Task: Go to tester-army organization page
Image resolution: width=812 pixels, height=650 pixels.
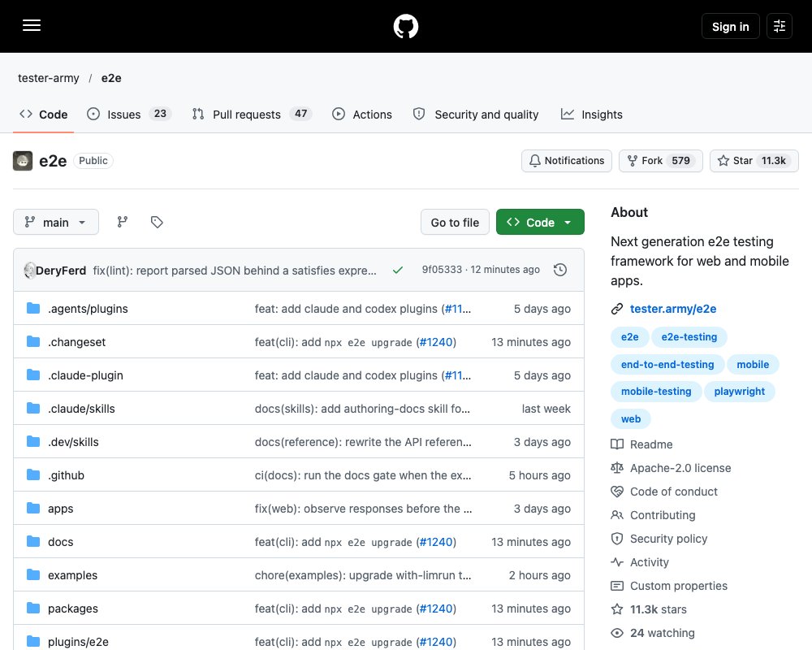Action: pyautogui.click(x=48, y=78)
